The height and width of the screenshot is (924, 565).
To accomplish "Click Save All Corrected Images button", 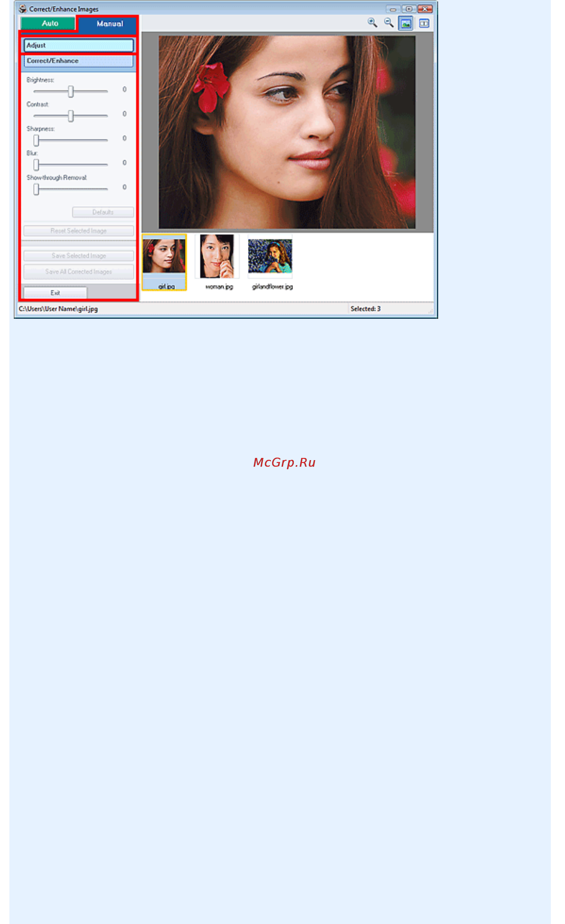I will coord(79,271).
